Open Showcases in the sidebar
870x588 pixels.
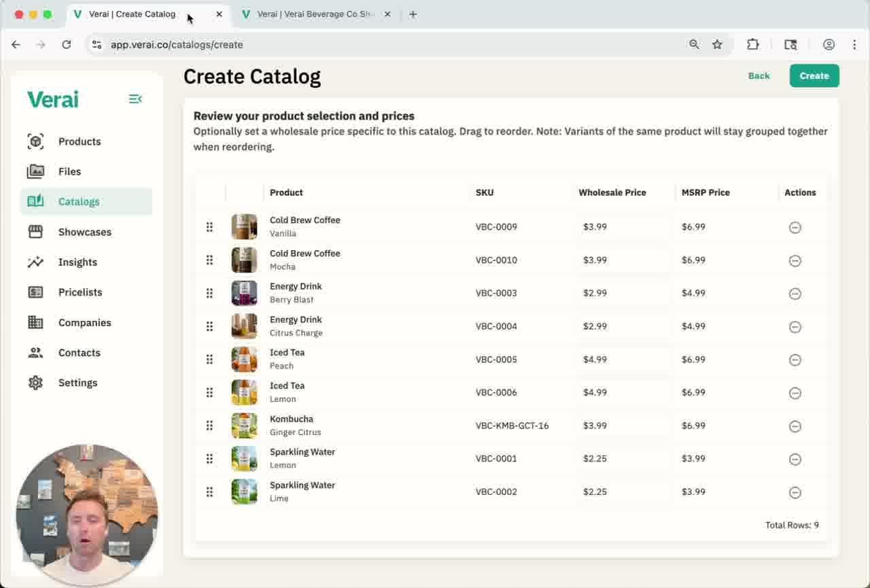coord(86,232)
